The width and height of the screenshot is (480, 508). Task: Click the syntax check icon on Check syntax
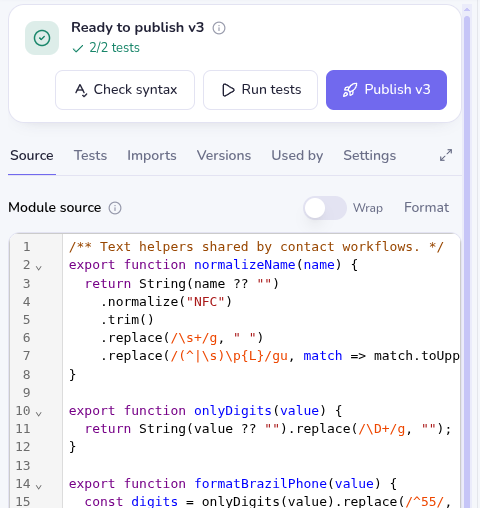point(81,90)
